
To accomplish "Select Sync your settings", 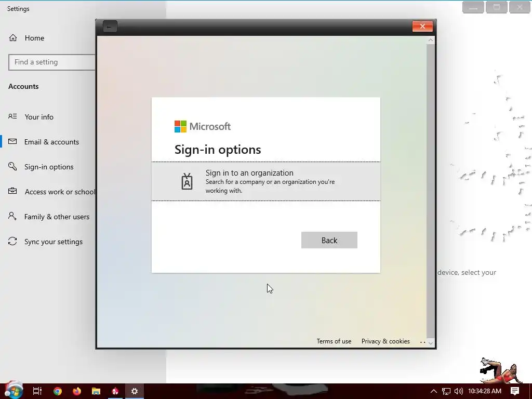I will coord(54,242).
